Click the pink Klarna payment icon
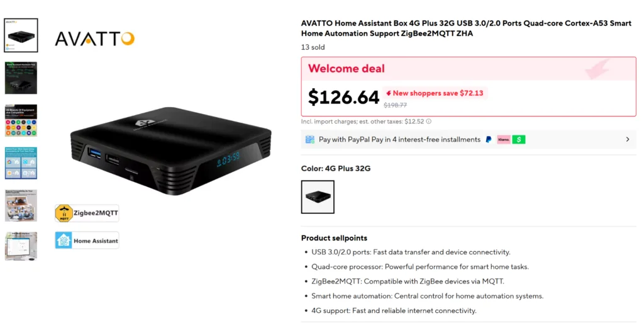This screenshot has width=644, height=335. coord(504,139)
